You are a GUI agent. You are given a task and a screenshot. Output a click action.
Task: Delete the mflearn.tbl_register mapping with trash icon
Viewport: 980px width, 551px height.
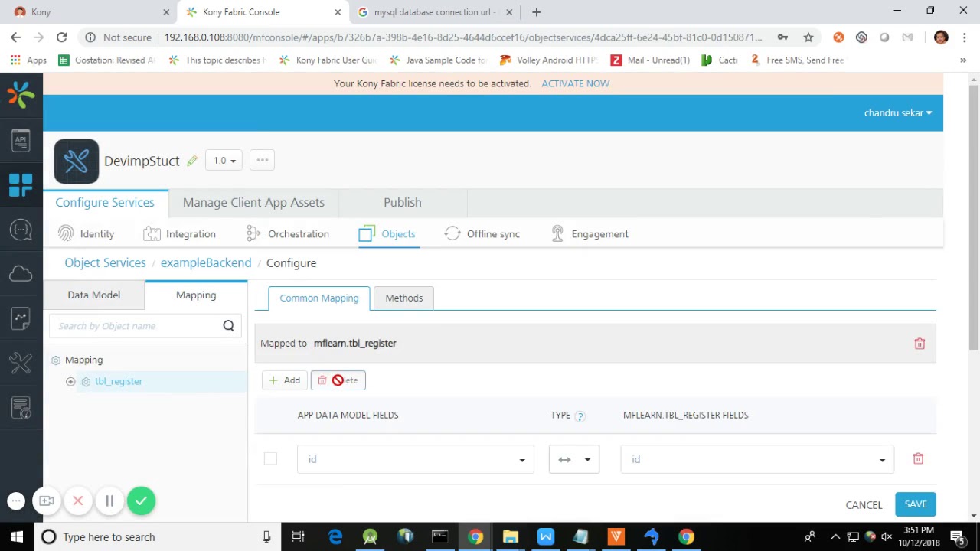[920, 344]
